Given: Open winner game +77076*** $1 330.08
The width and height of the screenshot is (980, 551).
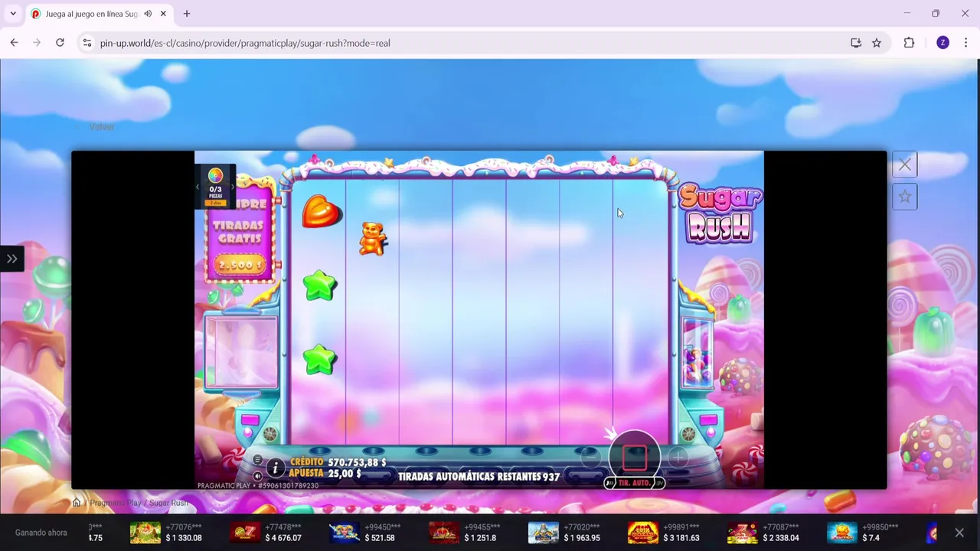Looking at the screenshot, I should coord(166,533).
